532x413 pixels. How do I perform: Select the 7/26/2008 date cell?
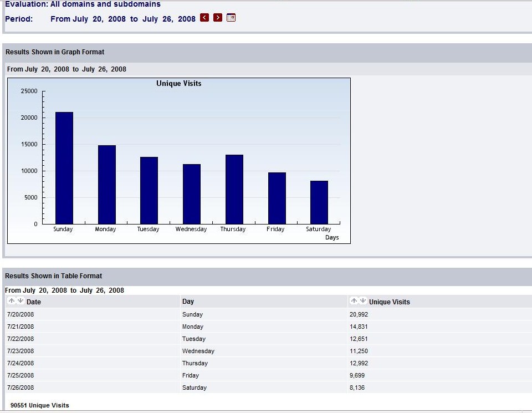(x=21, y=387)
